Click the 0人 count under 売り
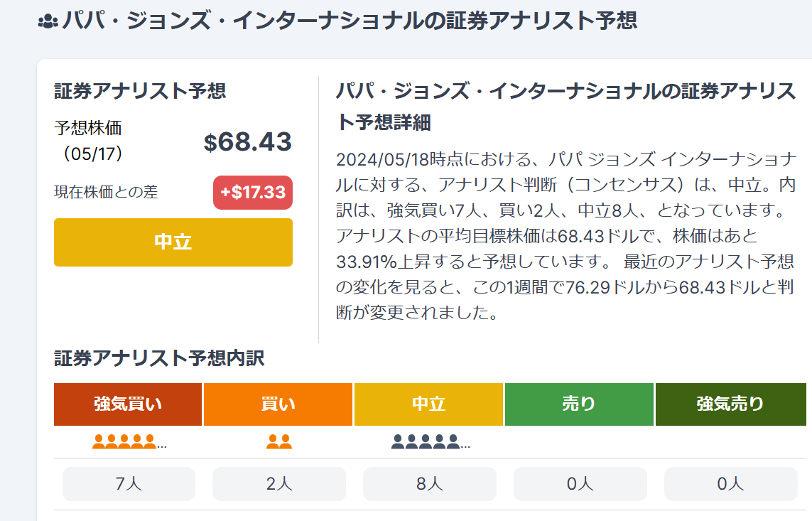This screenshot has width=812, height=521. click(x=580, y=484)
